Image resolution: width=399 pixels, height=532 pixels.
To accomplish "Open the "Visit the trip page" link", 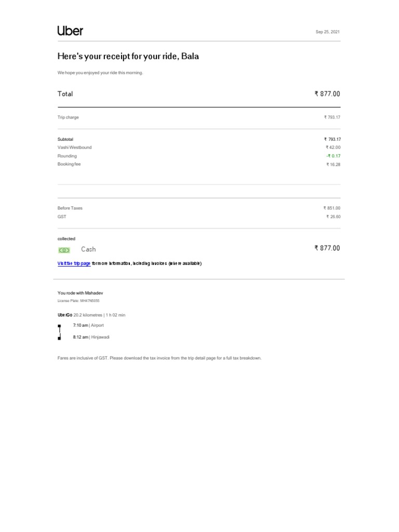I will [x=74, y=263].
